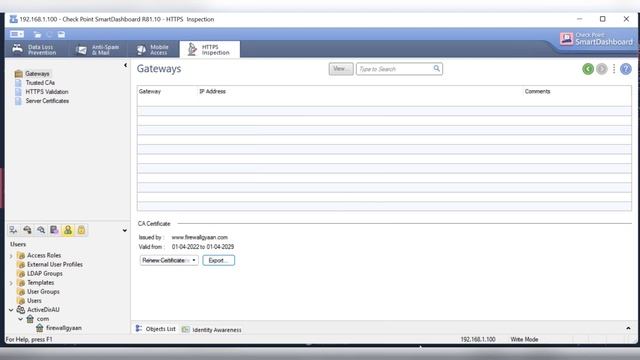Select User Groups in the tree
Screen dimensions: 640x360
43,291
